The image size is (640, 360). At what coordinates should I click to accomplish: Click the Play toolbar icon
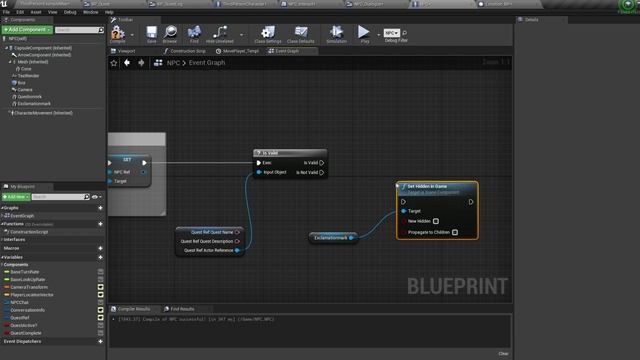point(364,32)
